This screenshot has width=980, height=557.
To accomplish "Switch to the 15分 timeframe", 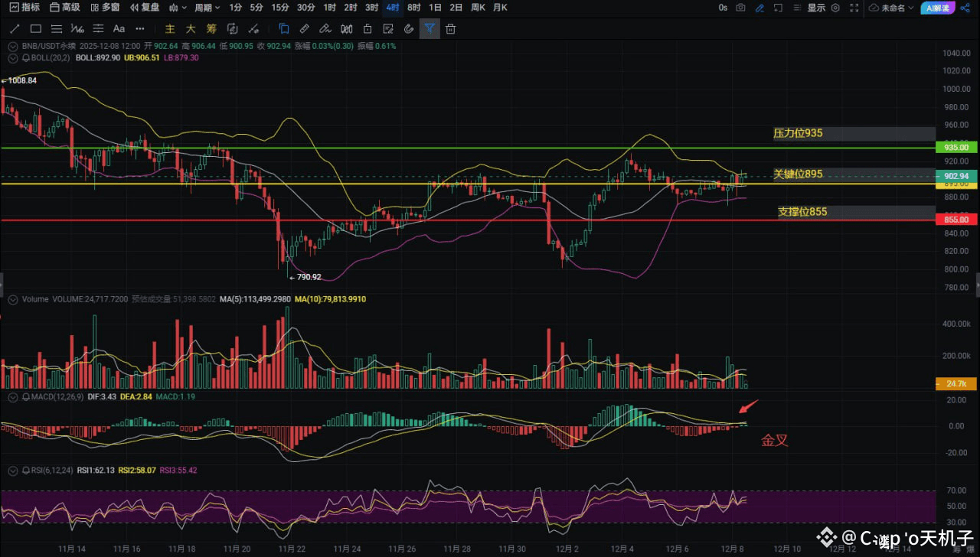I will coord(280,8).
